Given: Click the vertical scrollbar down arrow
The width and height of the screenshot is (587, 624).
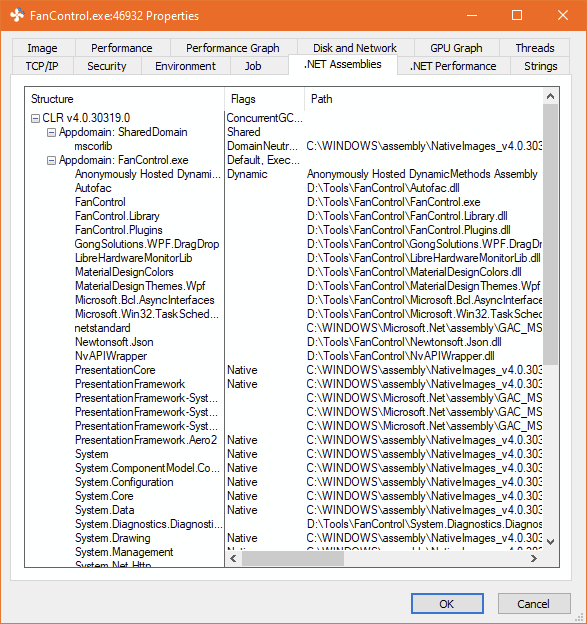Looking at the screenshot, I should (551, 542).
